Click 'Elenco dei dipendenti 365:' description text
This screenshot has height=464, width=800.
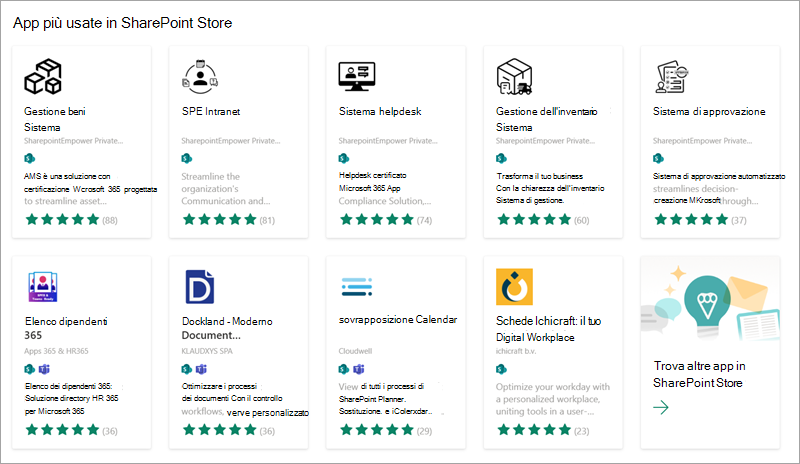[68, 386]
